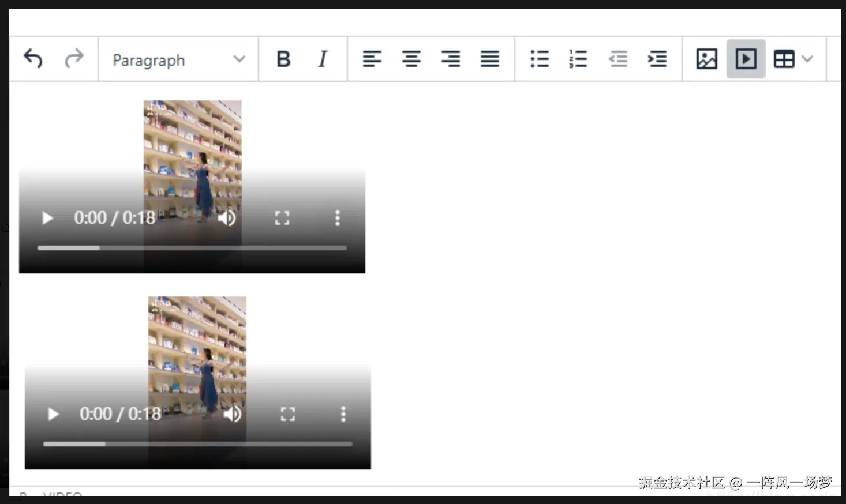Justify text alignment
This screenshot has height=504, width=846.
pyautogui.click(x=490, y=59)
